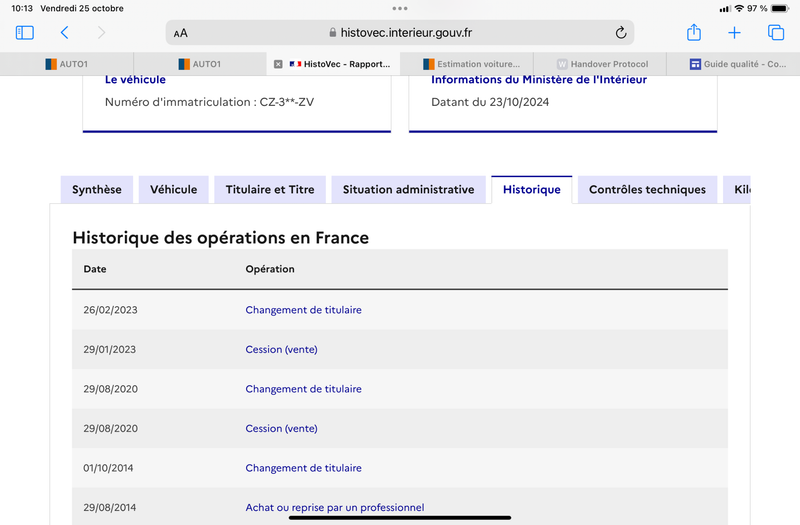800x525 pixels.
Task: Open a new tab with plus
Action: coord(734,33)
